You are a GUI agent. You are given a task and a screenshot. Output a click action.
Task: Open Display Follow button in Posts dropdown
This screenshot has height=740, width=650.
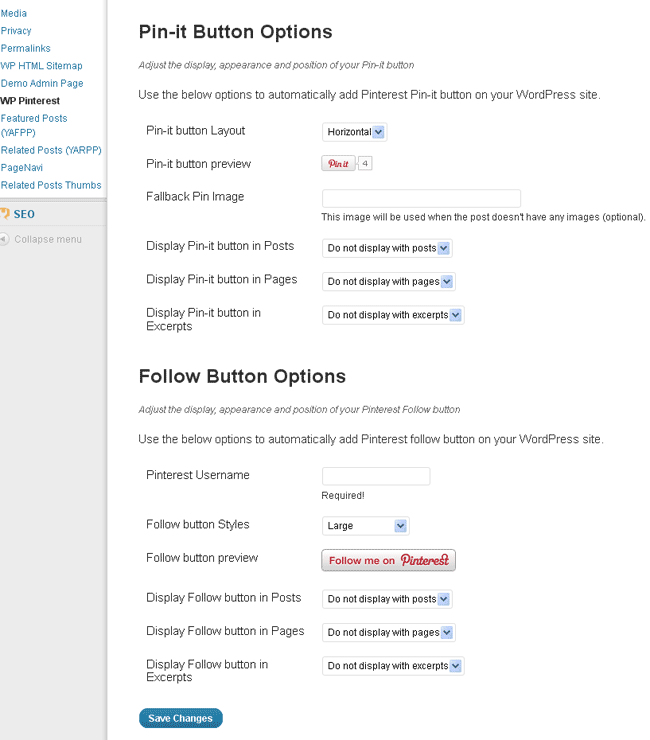[x=387, y=599]
